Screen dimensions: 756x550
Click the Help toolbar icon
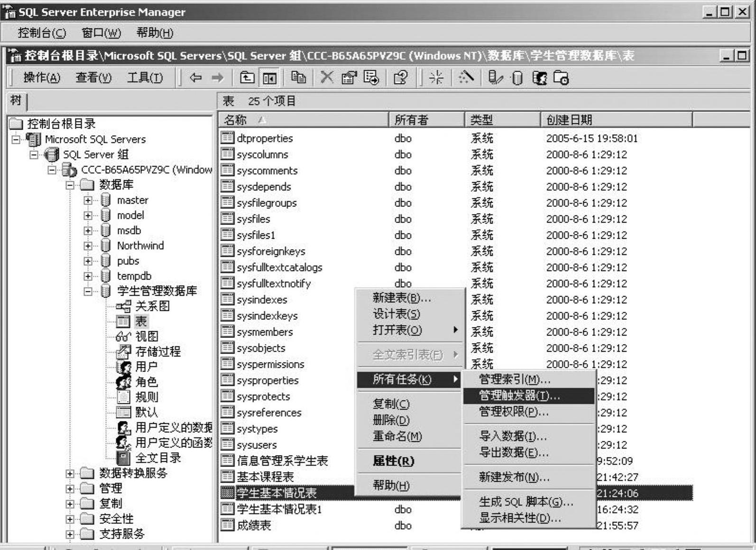click(401, 77)
